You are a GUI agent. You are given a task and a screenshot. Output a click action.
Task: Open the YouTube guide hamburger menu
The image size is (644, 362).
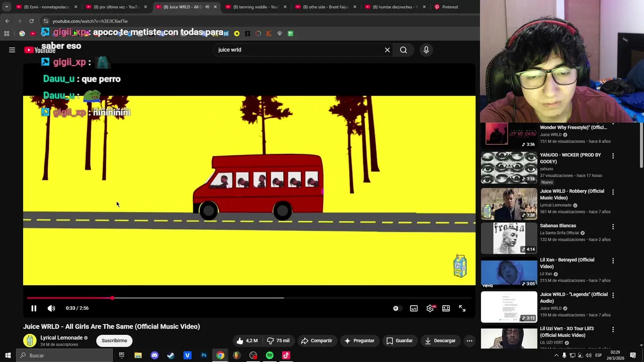point(12,50)
